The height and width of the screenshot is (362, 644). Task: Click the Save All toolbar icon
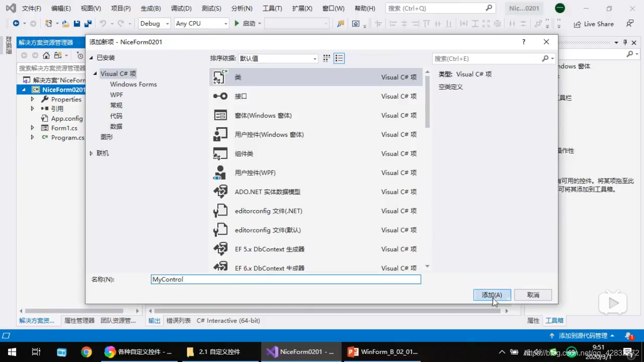[88, 24]
